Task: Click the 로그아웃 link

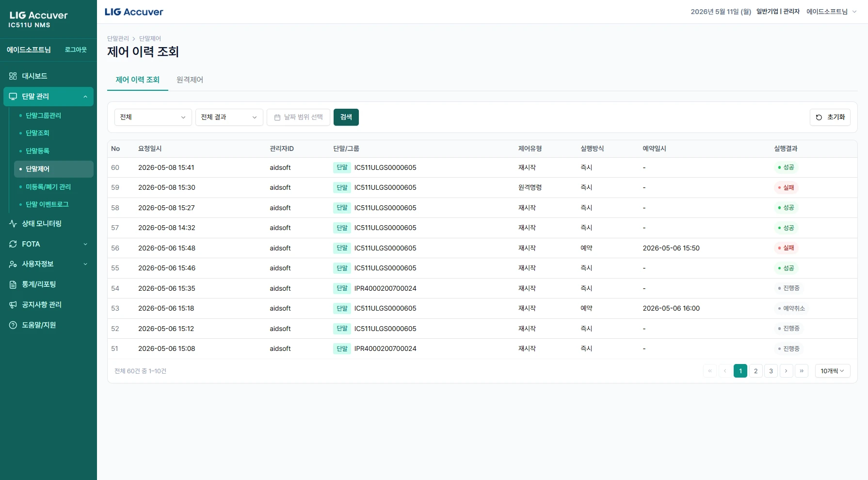Action: click(76, 50)
